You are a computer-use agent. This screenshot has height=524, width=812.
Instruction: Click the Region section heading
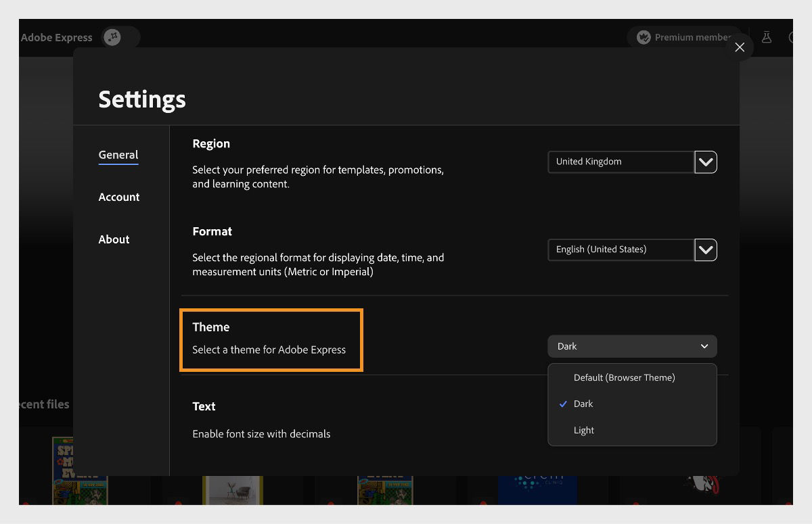(x=211, y=143)
